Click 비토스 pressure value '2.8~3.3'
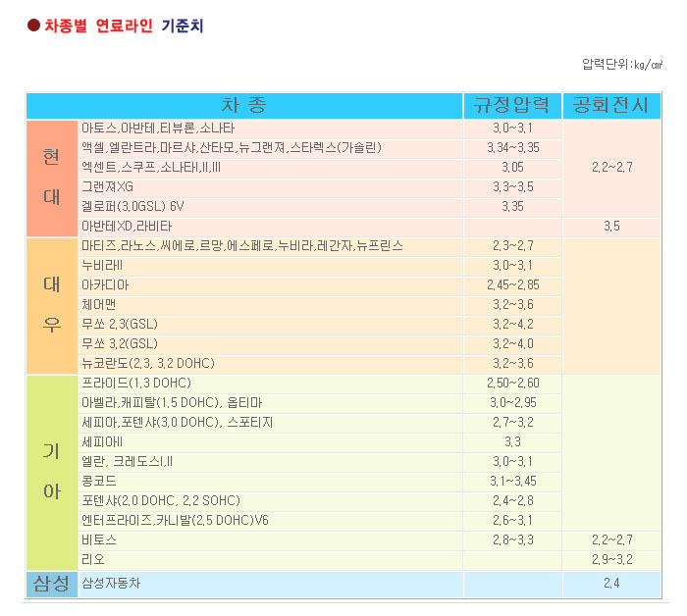The height and width of the screenshot is (616, 687). pos(512,540)
